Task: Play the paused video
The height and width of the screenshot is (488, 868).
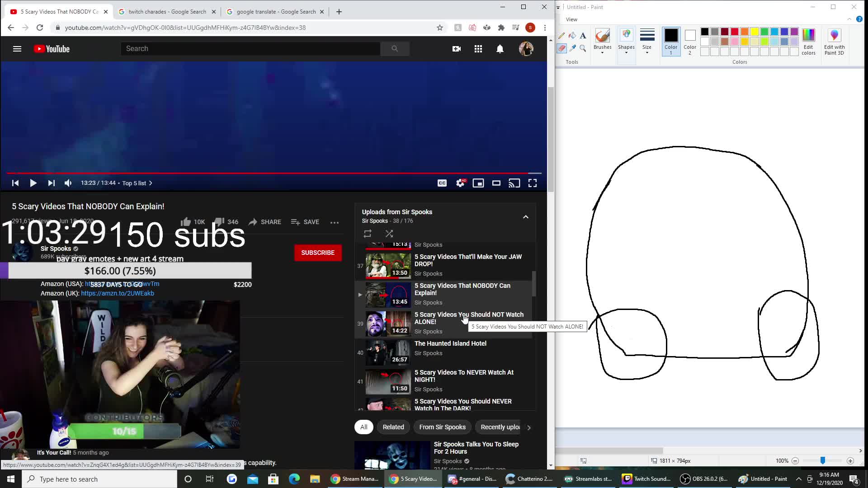Action: pyautogui.click(x=33, y=183)
